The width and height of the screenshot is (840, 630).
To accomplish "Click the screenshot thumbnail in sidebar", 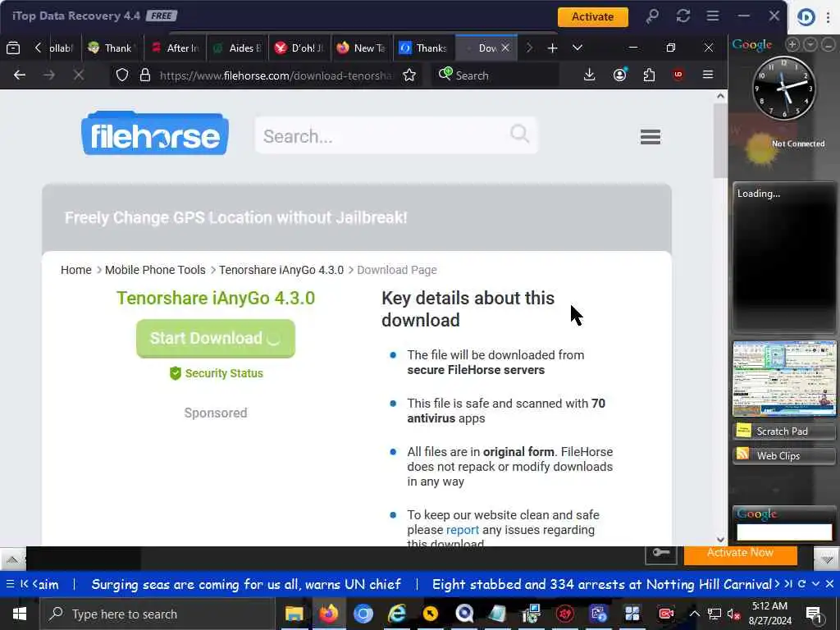I will 784,378.
